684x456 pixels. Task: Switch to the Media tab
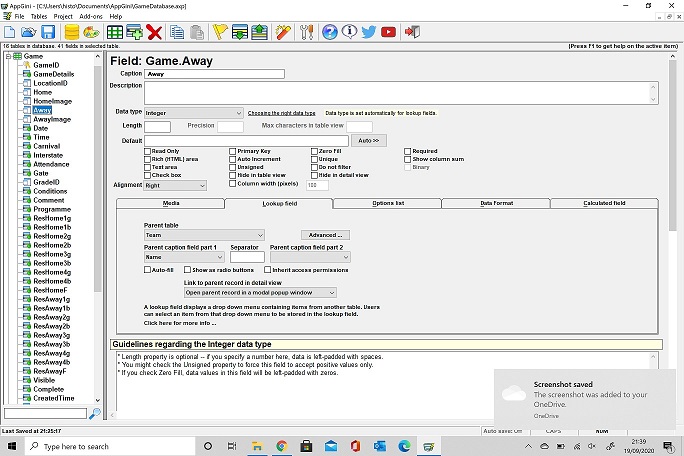point(171,203)
